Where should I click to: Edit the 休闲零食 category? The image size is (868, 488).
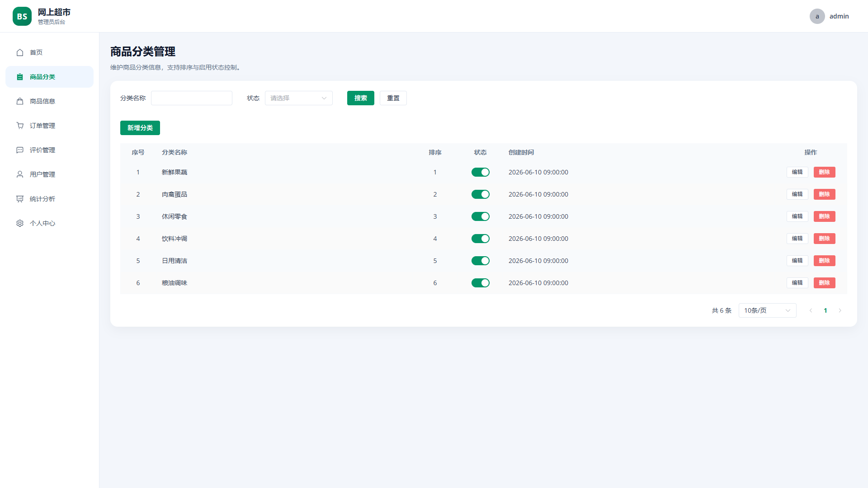click(797, 216)
